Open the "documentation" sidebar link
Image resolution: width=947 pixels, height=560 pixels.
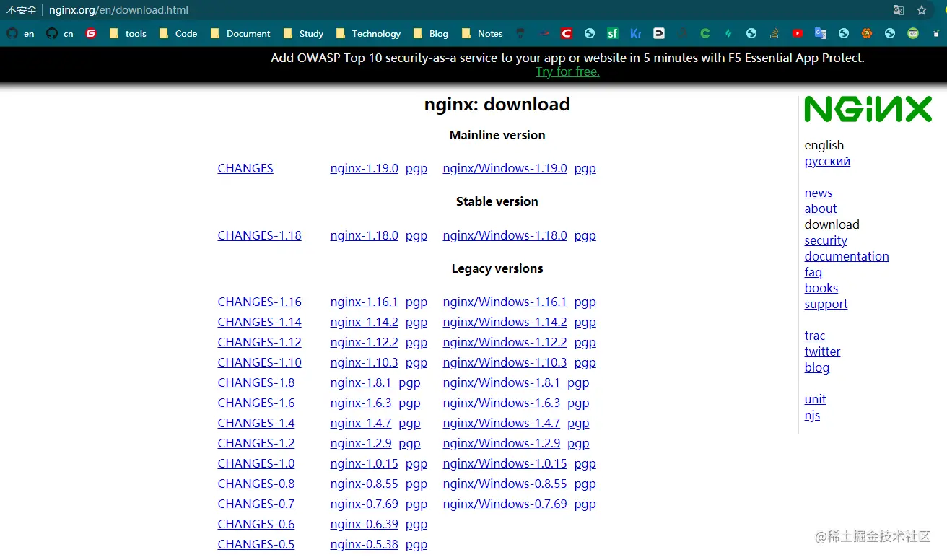847,256
